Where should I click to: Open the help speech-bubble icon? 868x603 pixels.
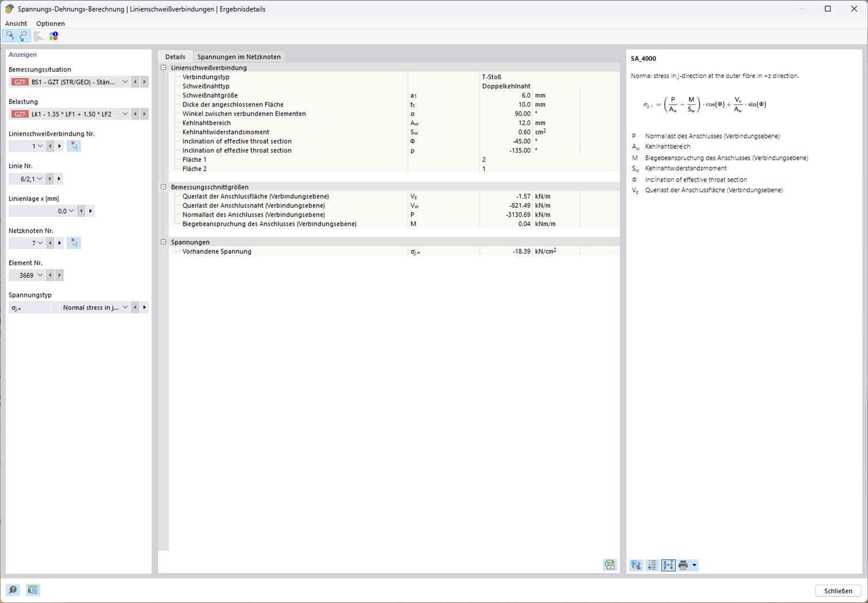(x=13, y=590)
